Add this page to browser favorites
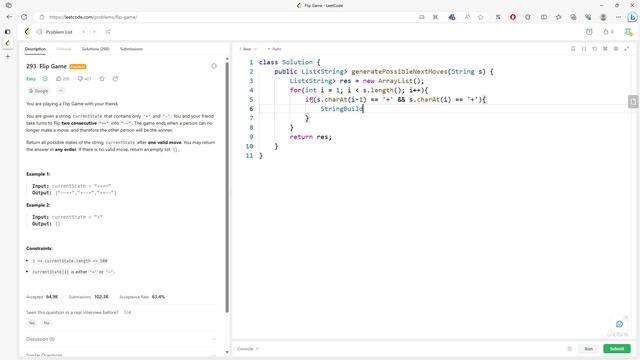Viewport: 640px width, 360px height. tap(481, 17)
